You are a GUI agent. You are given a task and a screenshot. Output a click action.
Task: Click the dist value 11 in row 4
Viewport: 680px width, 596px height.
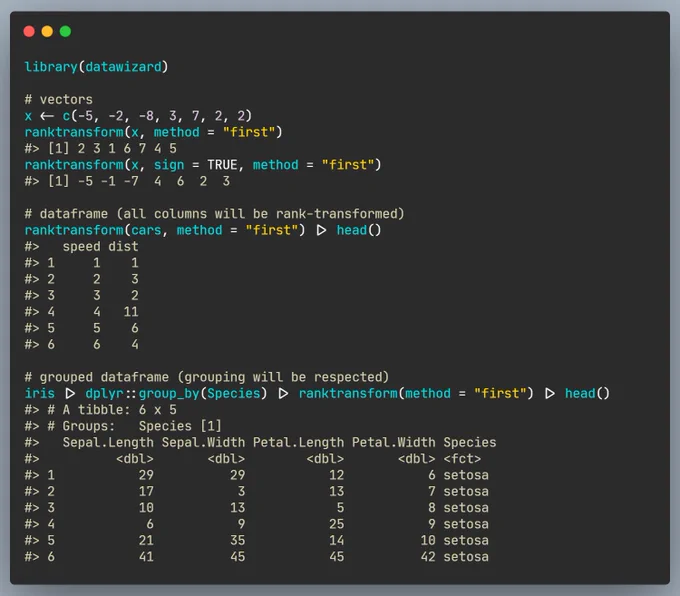[x=131, y=311]
